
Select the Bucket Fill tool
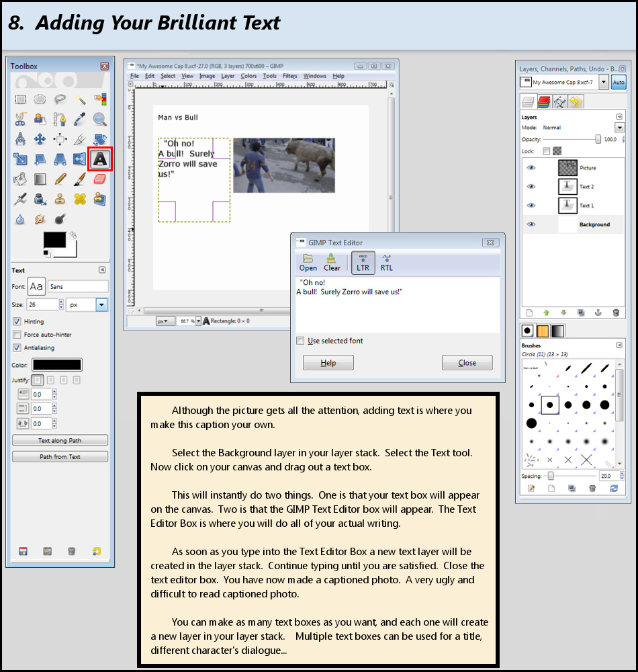(20, 179)
